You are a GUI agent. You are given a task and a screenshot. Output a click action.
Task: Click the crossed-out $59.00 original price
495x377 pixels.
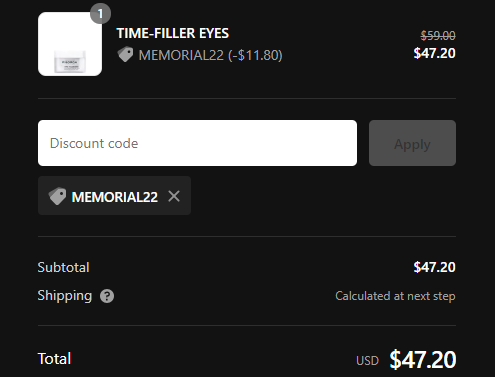[x=438, y=35]
